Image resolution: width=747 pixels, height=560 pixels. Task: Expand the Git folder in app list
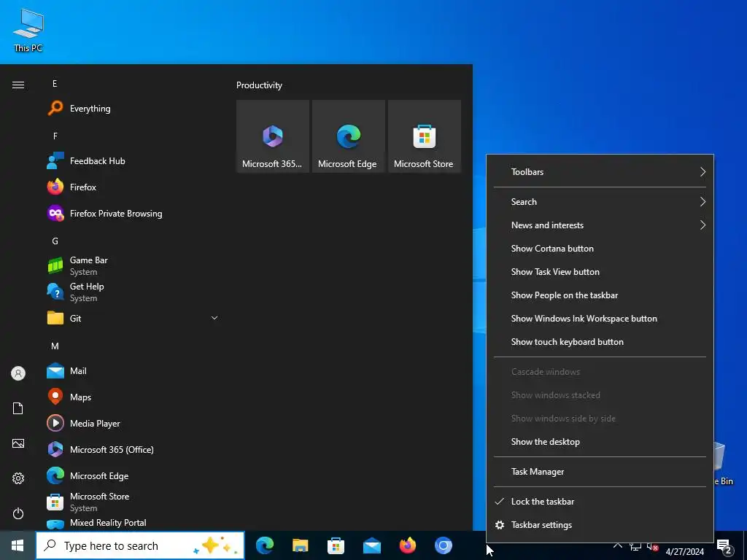click(132, 318)
